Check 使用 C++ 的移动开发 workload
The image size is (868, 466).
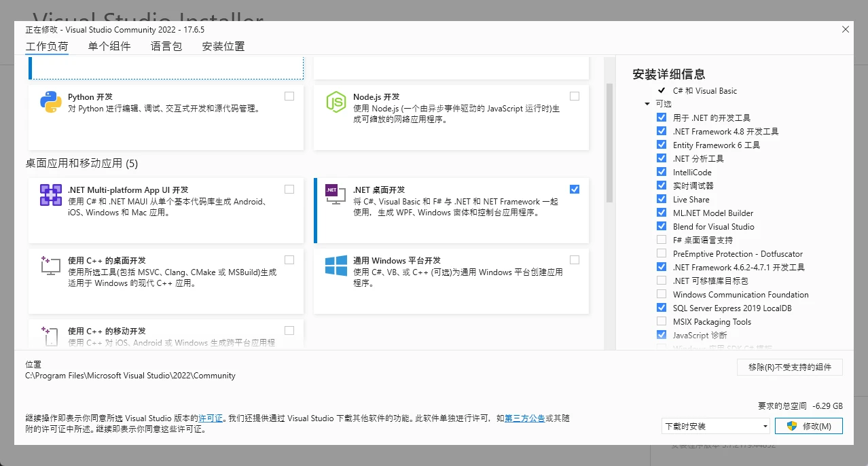[x=289, y=330]
